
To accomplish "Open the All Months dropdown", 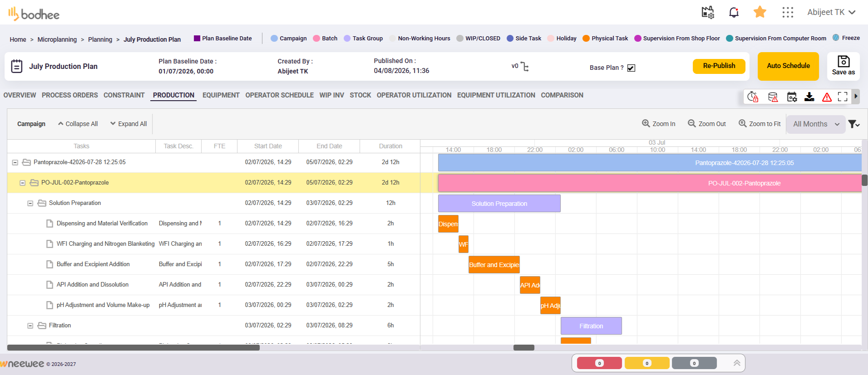I will pyautogui.click(x=816, y=124).
